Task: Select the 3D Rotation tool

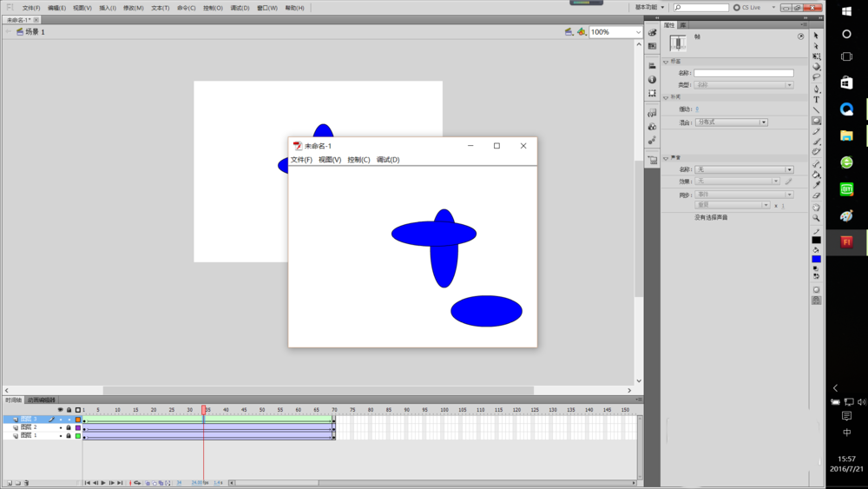Action: point(816,67)
